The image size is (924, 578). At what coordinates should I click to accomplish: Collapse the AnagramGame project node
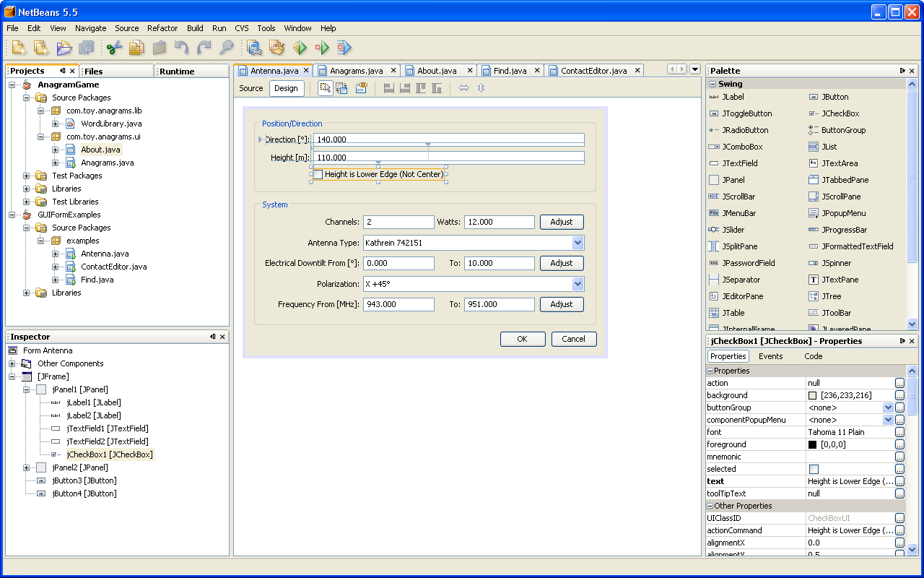coord(12,85)
